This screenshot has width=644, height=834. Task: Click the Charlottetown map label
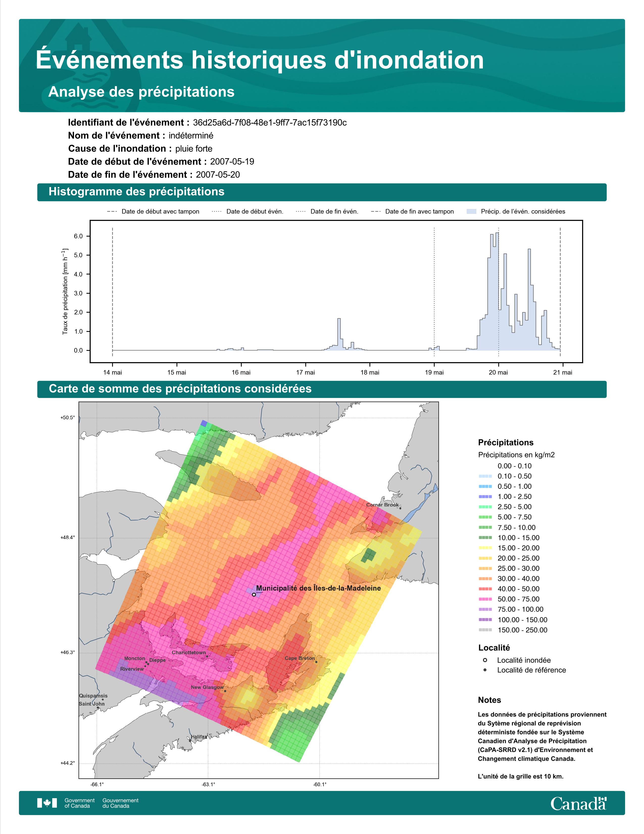(x=188, y=653)
